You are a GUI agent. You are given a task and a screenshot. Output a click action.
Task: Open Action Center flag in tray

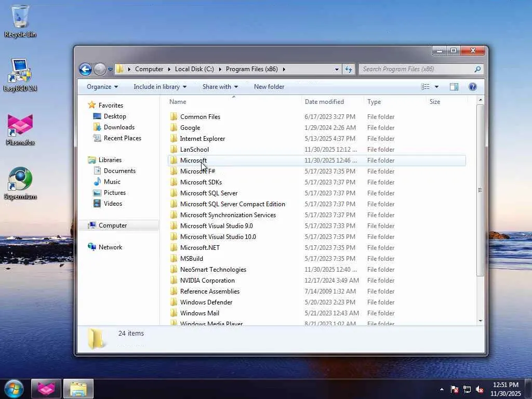click(x=454, y=390)
